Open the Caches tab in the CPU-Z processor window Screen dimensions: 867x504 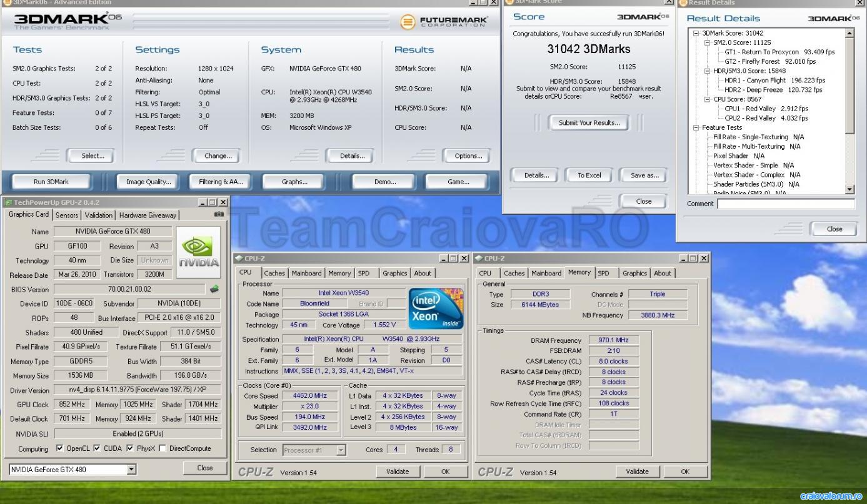click(x=274, y=273)
